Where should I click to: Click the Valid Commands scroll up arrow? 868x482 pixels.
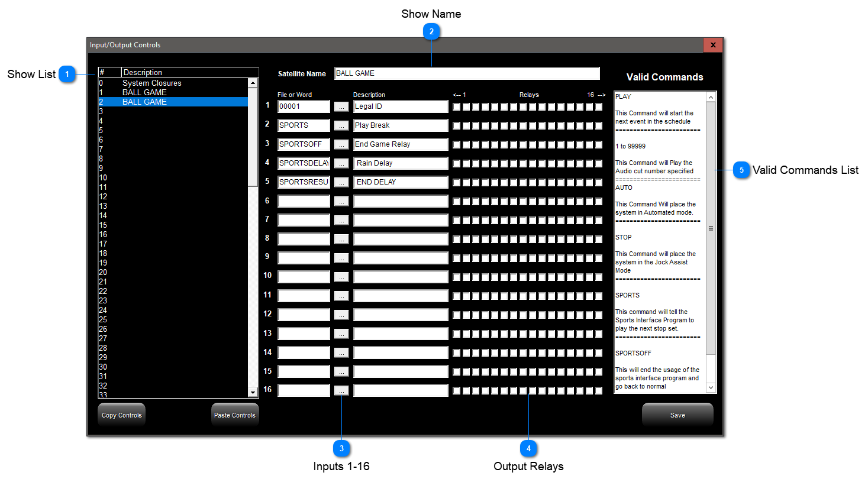pyautogui.click(x=711, y=97)
